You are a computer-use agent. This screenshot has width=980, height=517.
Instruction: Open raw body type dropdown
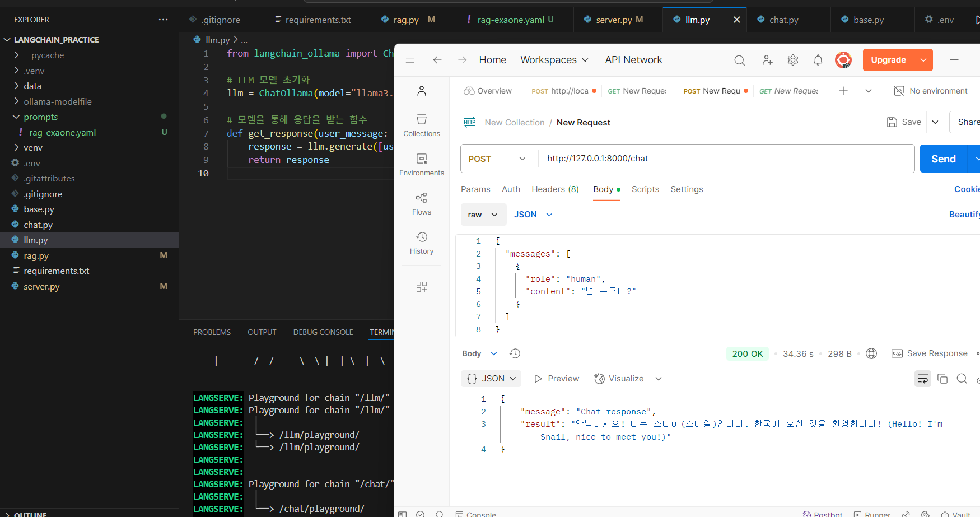click(483, 215)
